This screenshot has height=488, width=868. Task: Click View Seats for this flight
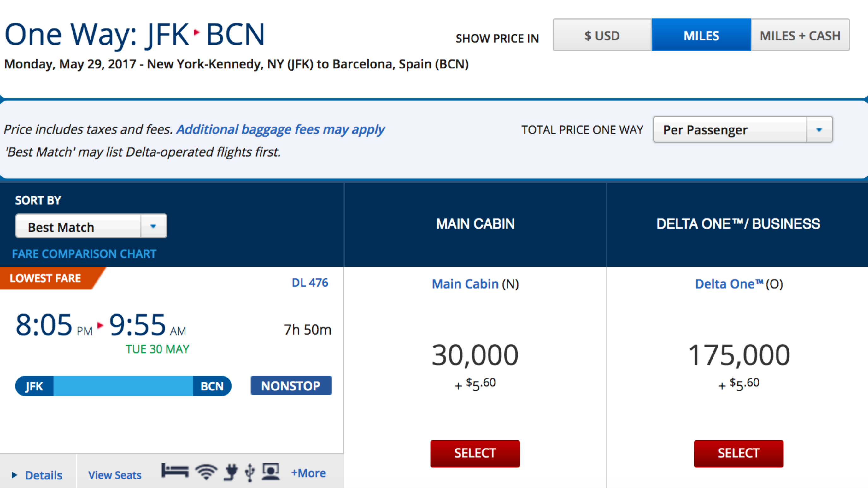click(x=114, y=475)
